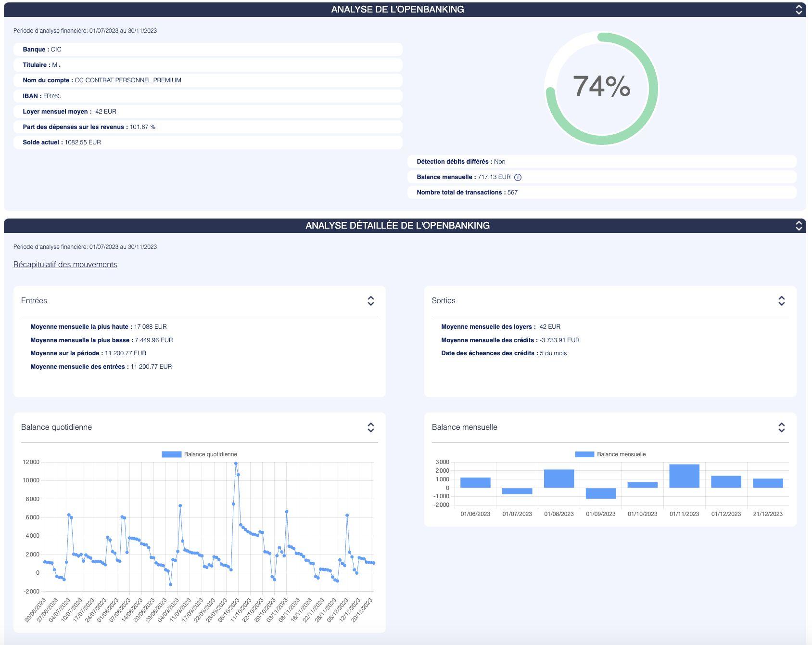Click the 01/10/2023 monthly balance bar

click(643, 485)
